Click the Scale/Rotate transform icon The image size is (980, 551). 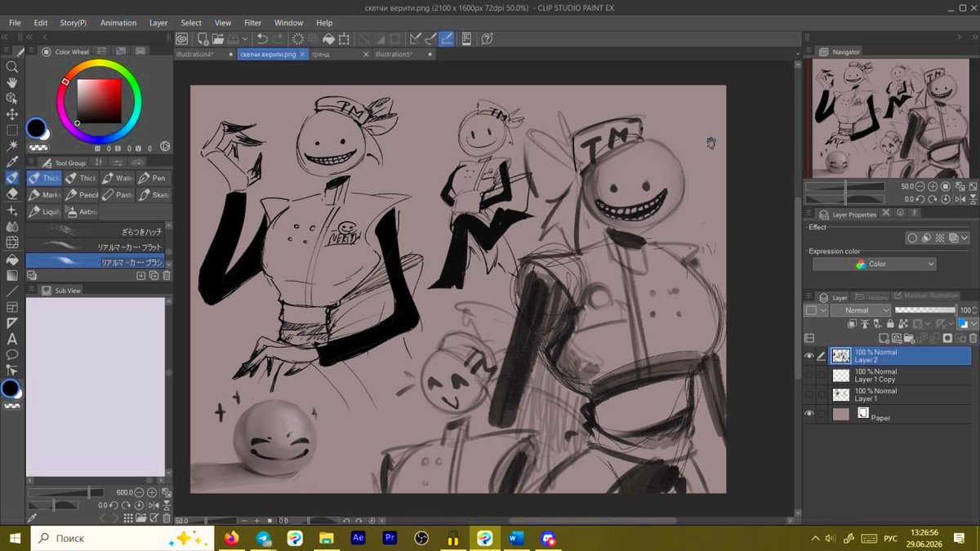pyautogui.click(x=344, y=38)
